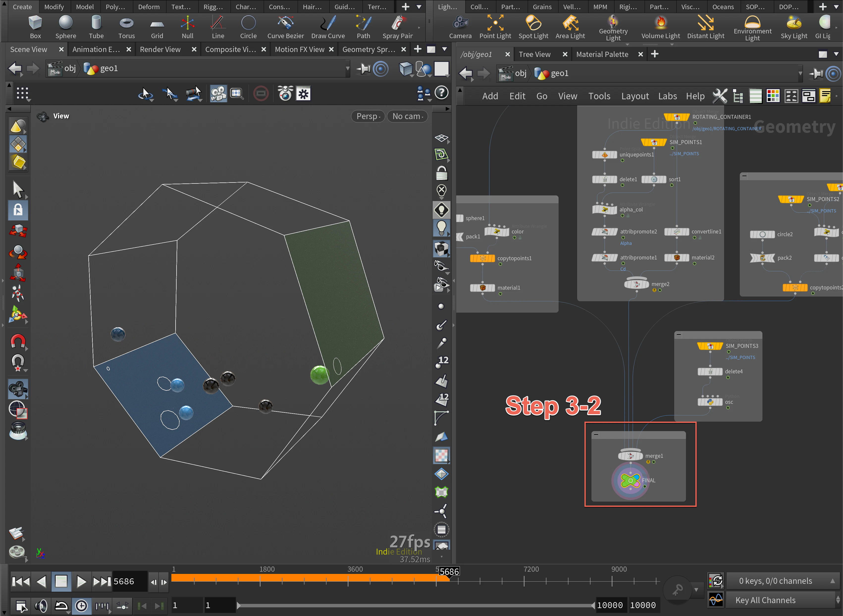This screenshot has width=843, height=616.
Task: Click the color palette icon in network toolbar
Action: (x=773, y=96)
